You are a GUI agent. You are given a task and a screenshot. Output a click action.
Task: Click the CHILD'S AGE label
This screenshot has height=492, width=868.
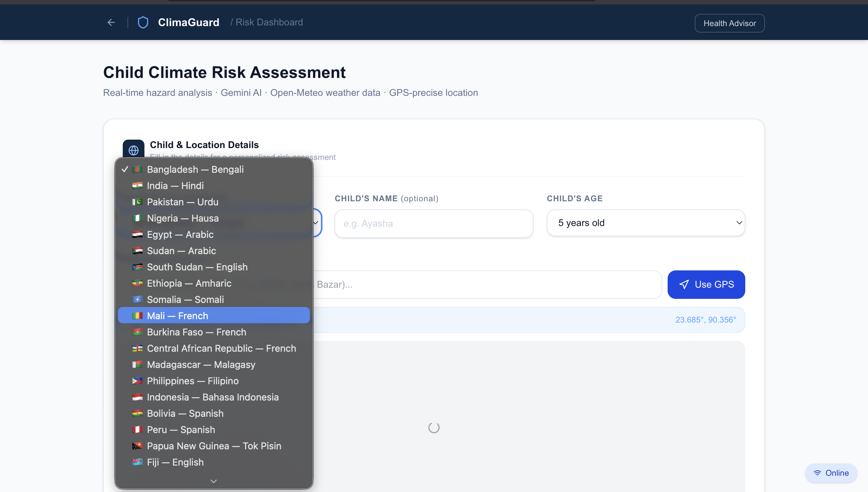tap(575, 199)
